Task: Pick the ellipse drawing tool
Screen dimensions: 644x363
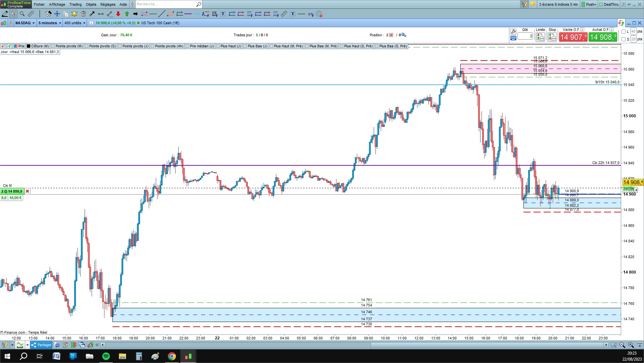Action: tap(171, 14)
